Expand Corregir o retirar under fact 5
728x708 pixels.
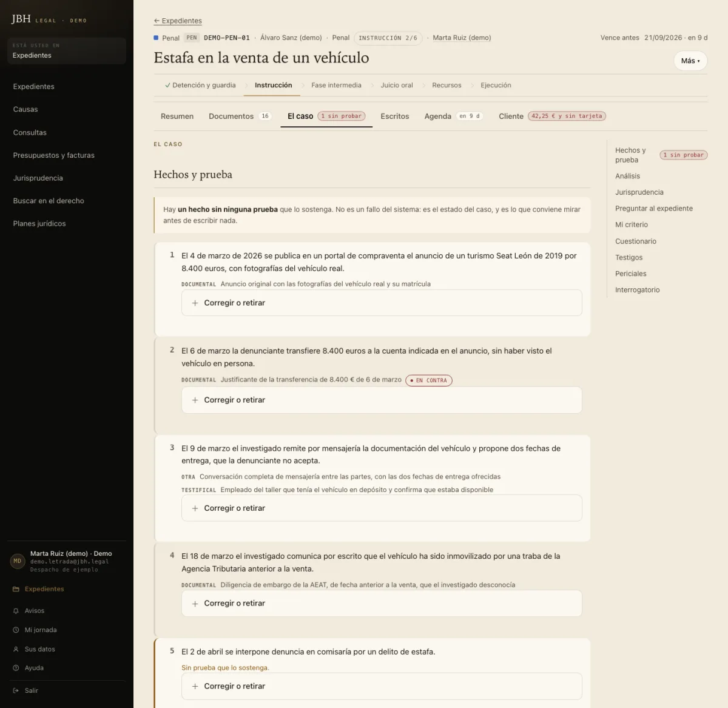382,686
